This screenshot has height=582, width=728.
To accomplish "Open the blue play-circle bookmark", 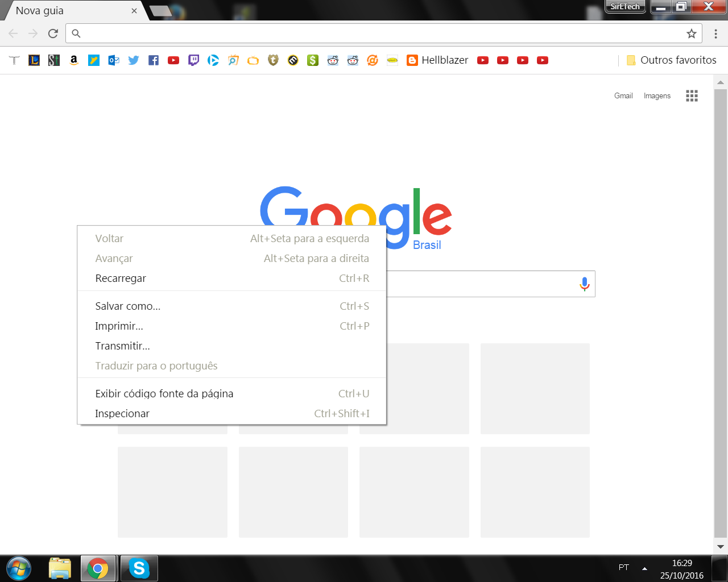I will click(213, 60).
